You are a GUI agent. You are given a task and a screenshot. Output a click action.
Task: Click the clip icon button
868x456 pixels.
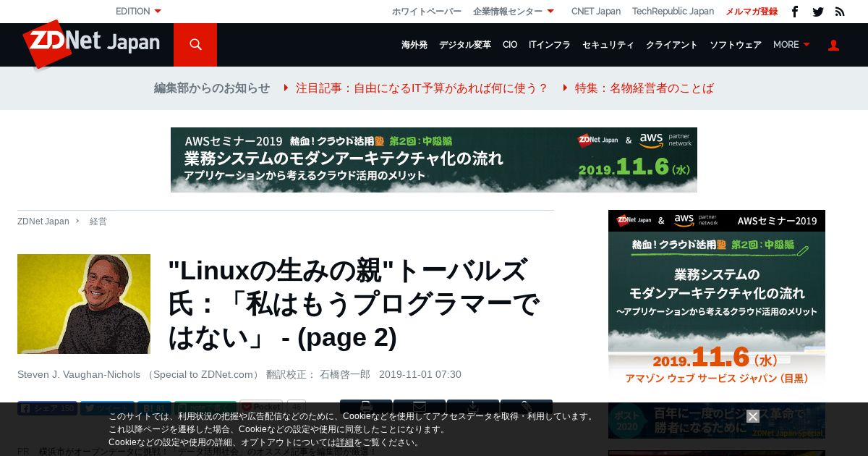[x=527, y=407]
